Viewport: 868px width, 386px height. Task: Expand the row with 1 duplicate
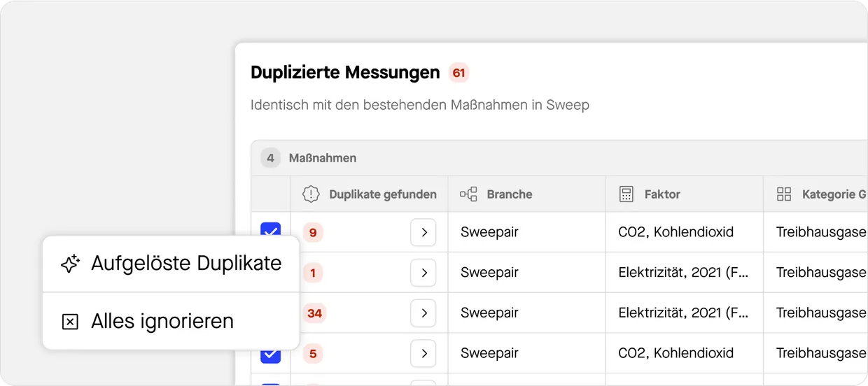pyautogui.click(x=423, y=273)
